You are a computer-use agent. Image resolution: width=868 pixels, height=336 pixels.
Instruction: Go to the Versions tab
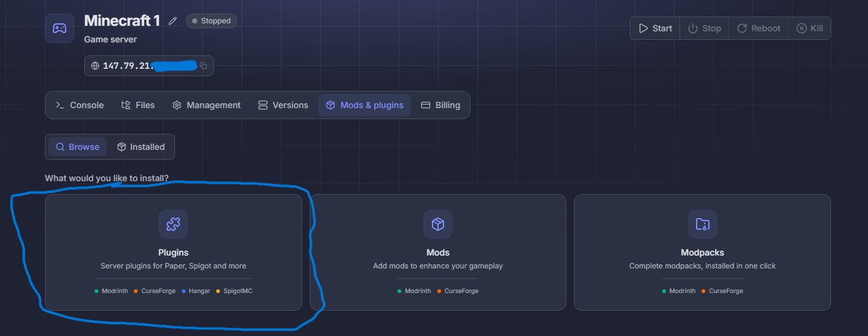click(x=283, y=105)
